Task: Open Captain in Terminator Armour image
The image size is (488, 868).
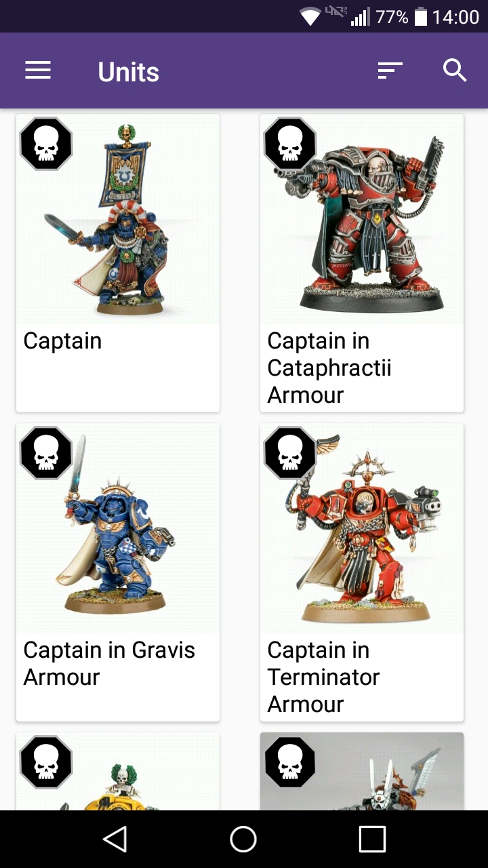Action: coord(362,528)
